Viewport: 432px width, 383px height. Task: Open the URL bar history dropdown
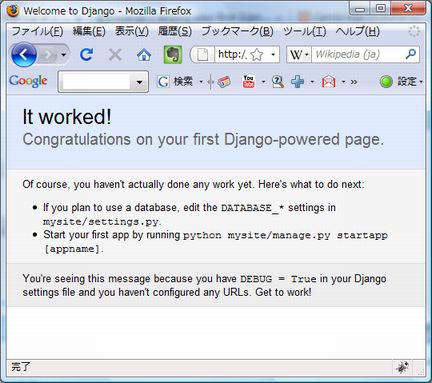coord(273,54)
